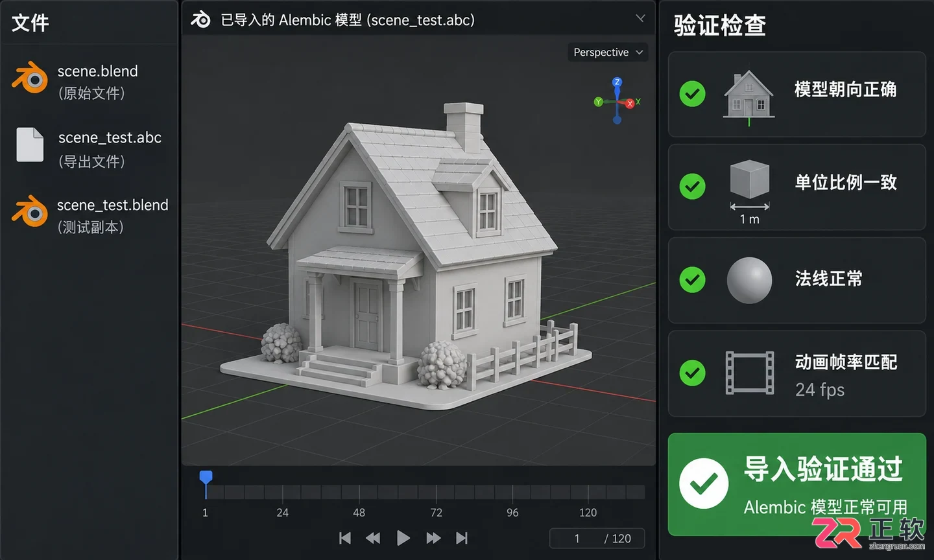Click the fast forward button
The image size is (934, 560).
pyautogui.click(x=433, y=538)
